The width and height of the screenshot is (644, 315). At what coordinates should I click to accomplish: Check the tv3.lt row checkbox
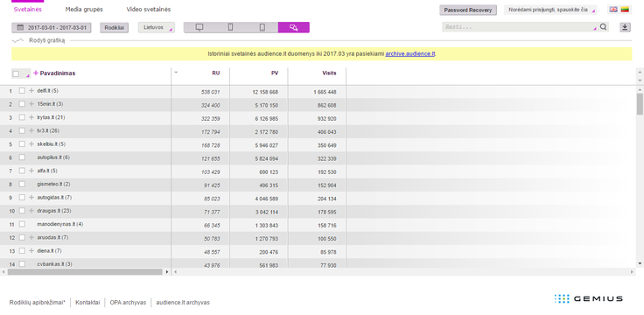point(22,130)
